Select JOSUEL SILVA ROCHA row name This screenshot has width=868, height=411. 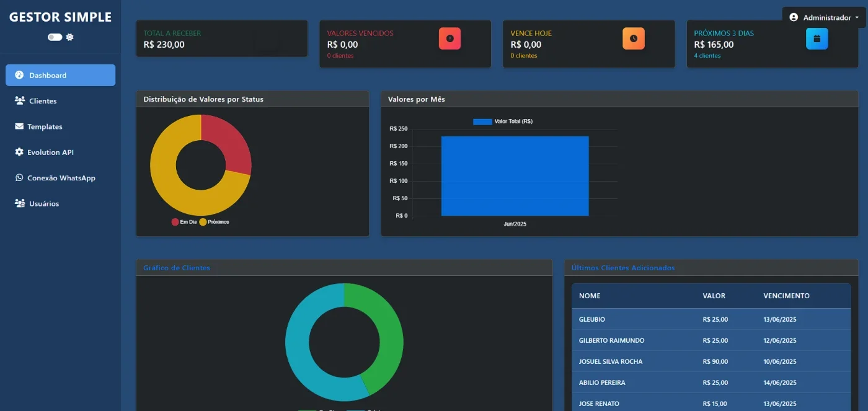click(611, 361)
